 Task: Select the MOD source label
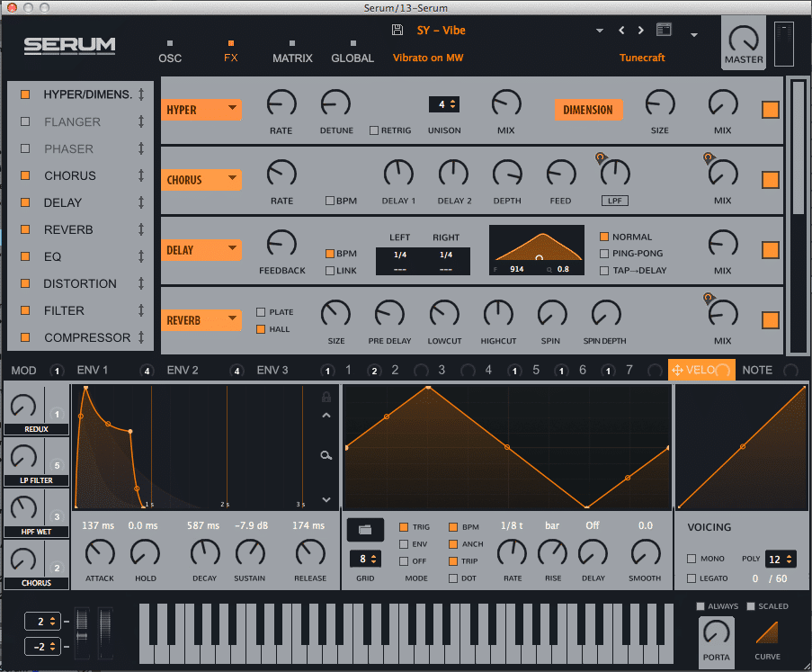(x=23, y=371)
